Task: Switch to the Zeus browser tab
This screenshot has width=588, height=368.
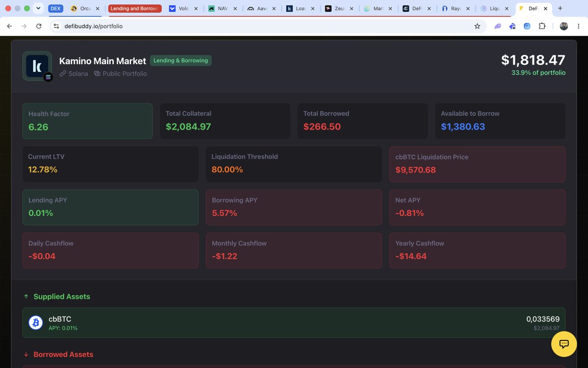Action: pyautogui.click(x=339, y=8)
